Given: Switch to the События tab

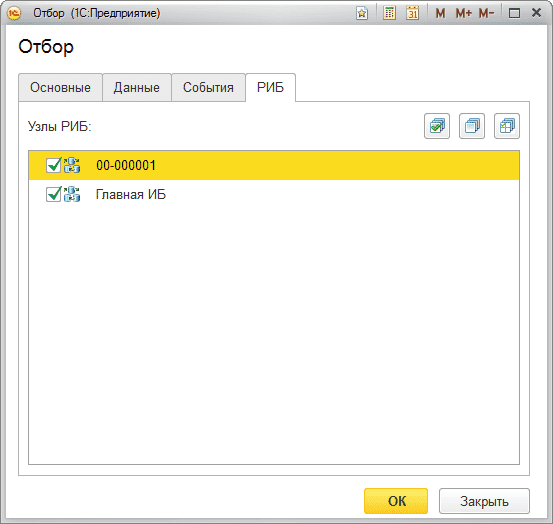Looking at the screenshot, I should pos(208,87).
